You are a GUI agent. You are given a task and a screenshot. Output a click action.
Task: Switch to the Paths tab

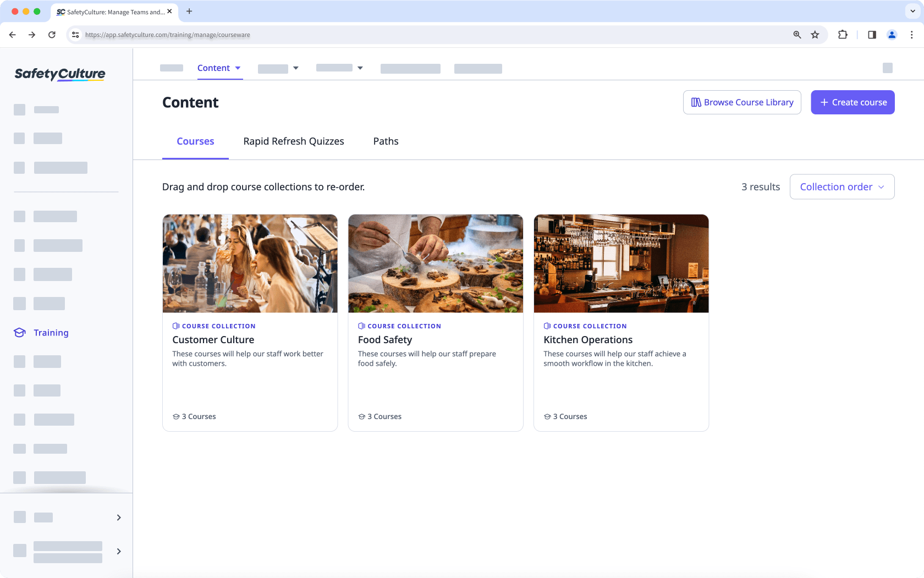coord(386,141)
